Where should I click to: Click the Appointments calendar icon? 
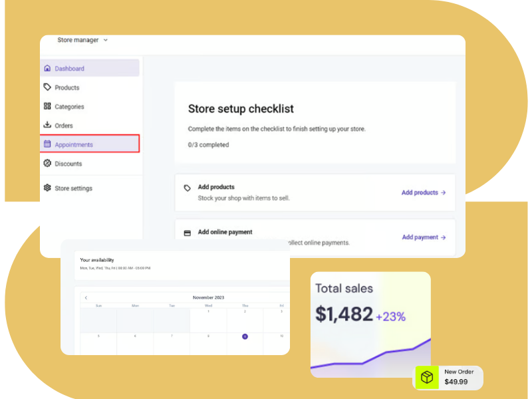pyautogui.click(x=47, y=144)
